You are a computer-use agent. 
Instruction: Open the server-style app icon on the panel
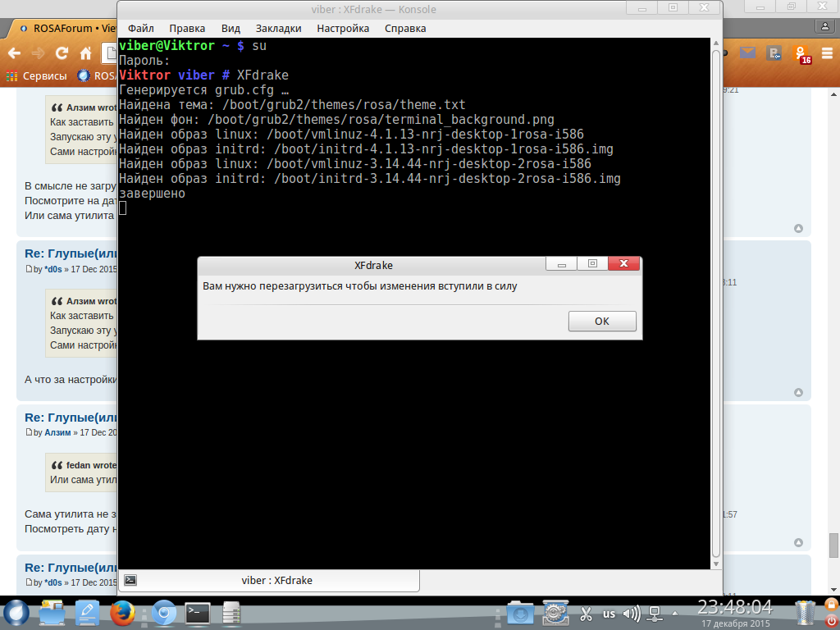(231, 614)
